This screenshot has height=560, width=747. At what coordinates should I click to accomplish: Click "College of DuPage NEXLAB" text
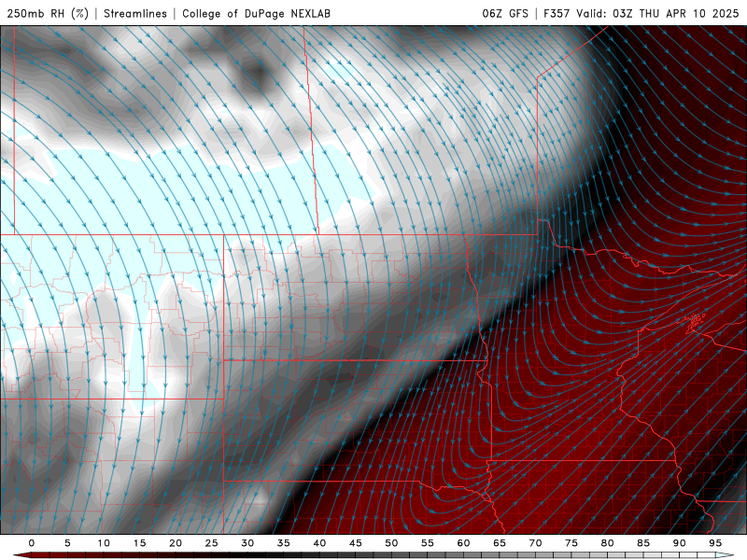256,14
